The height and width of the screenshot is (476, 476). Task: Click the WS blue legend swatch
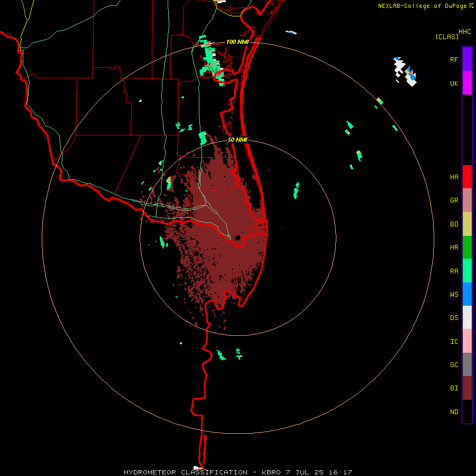click(467, 294)
